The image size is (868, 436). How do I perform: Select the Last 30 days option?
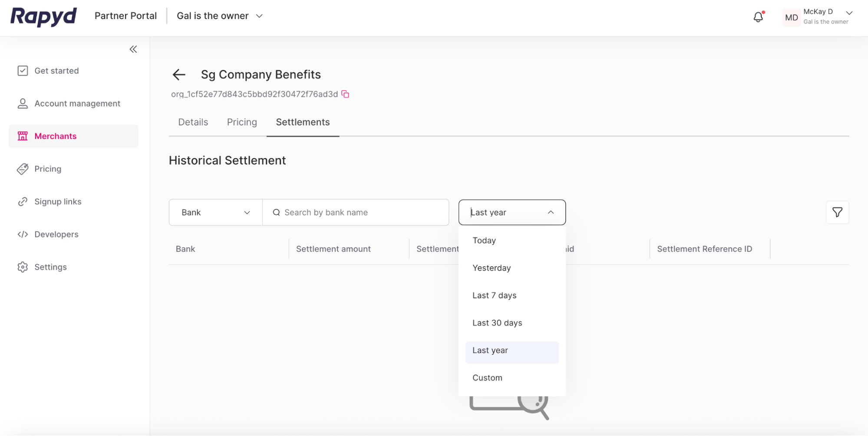coord(497,323)
